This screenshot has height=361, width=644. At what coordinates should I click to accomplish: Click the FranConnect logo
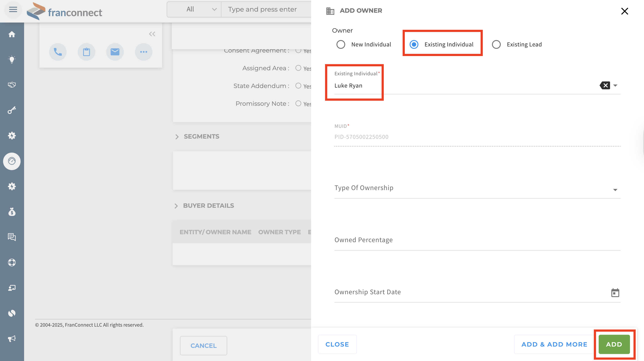pyautogui.click(x=64, y=11)
